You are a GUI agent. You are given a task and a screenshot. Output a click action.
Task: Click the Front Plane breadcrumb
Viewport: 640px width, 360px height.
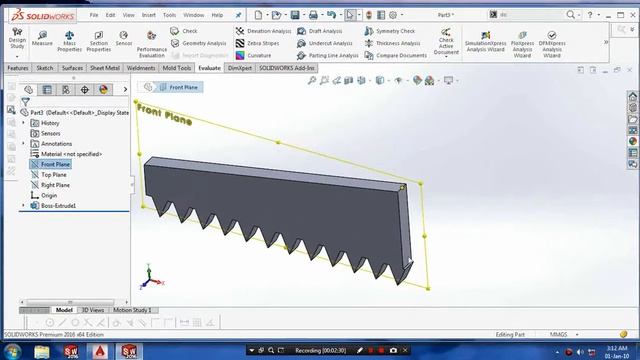pos(179,87)
